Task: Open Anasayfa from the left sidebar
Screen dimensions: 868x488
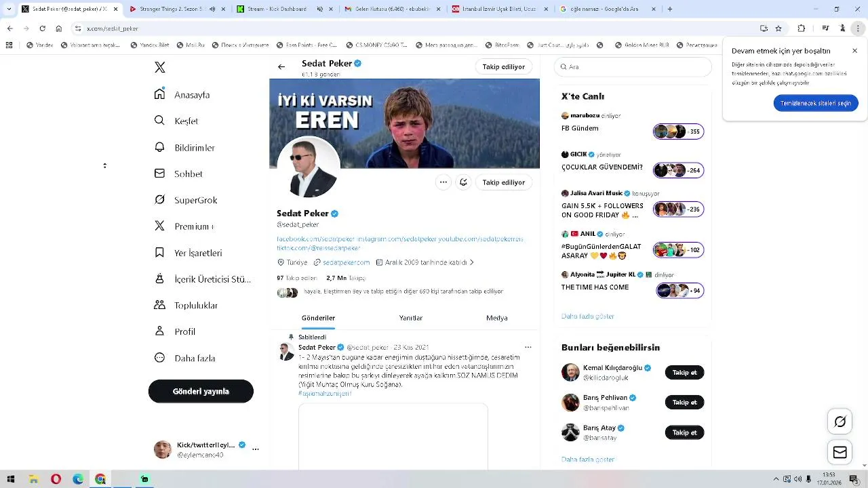Action: [182, 94]
